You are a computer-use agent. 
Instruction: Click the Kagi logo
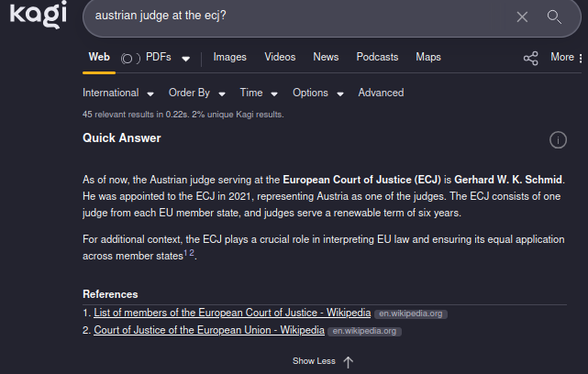click(39, 15)
